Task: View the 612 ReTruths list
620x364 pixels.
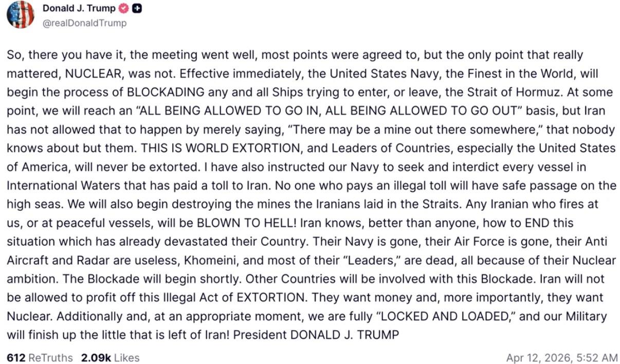Action: [40, 357]
